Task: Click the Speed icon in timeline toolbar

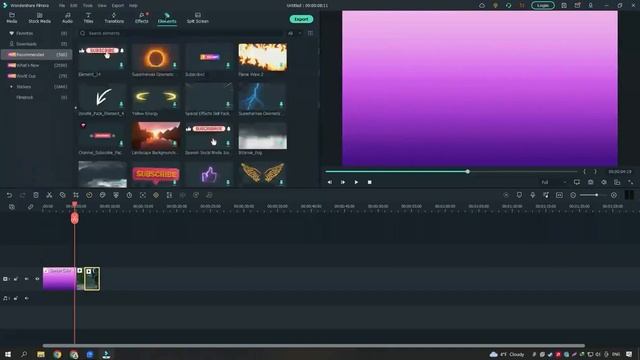Action: click(x=89, y=195)
